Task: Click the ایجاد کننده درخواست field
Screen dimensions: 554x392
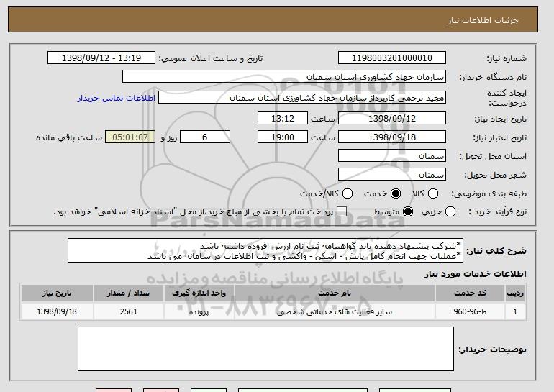Action: click(302, 98)
